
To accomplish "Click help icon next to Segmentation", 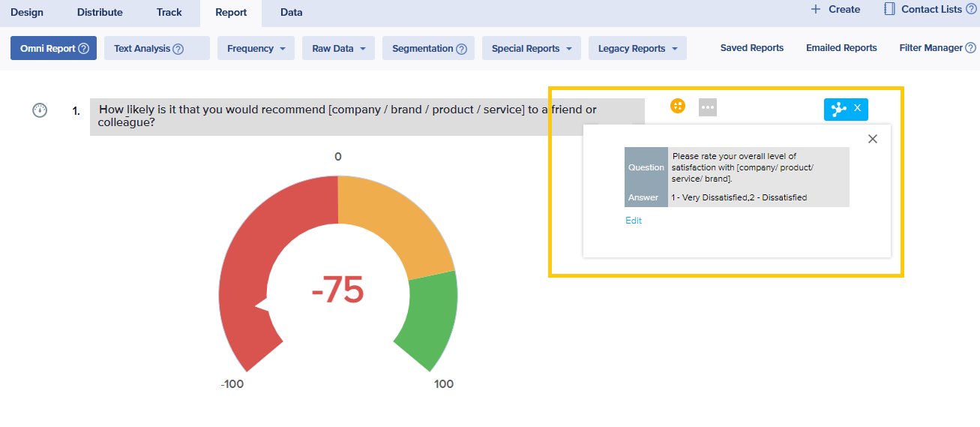I will (462, 49).
